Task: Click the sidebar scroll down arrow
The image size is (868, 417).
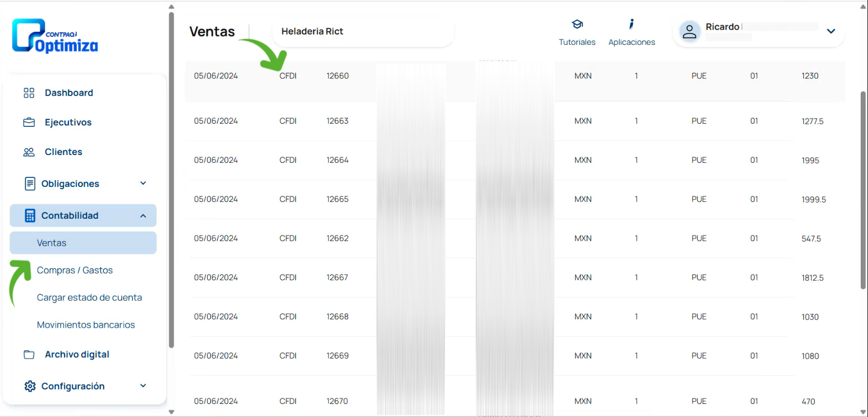Action: coord(171,412)
